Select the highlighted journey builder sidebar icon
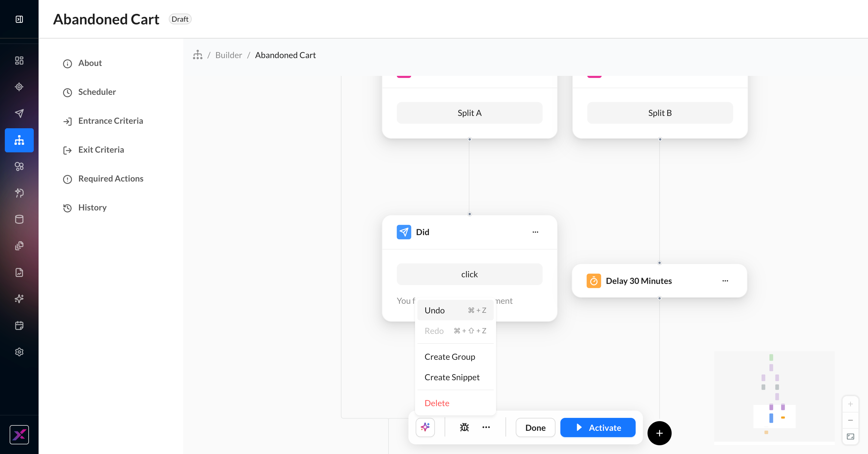The image size is (868, 454). click(x=19, y=140)
